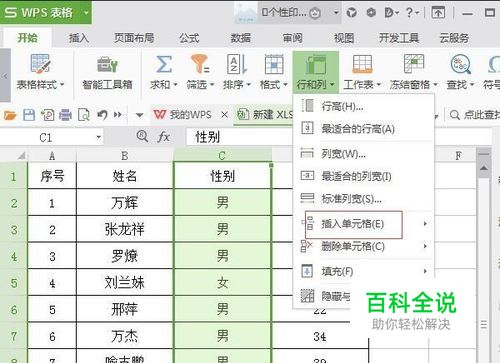Switch to the 公式 ribbon tab
This screenshot has width=500, height=363.
(x=189, y=38)
